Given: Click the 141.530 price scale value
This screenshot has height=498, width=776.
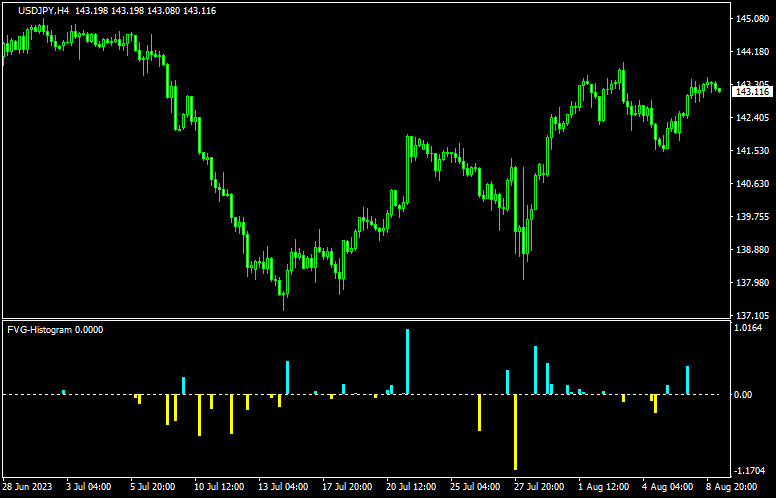Looking at the screenshot, I should click(x=753, y=150).
